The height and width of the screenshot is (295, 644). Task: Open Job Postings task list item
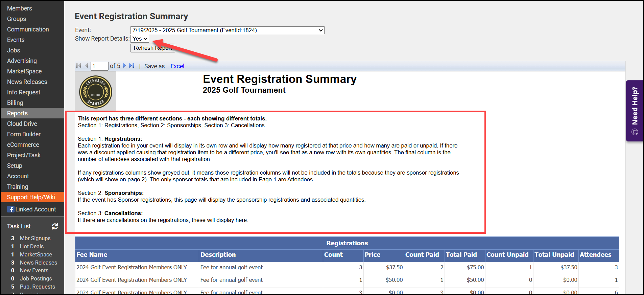point(36,278)
